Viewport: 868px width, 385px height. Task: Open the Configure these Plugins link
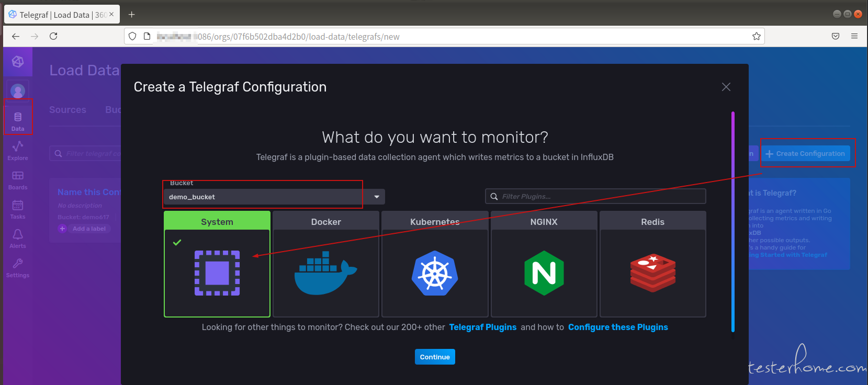click(x=618, y=327)
